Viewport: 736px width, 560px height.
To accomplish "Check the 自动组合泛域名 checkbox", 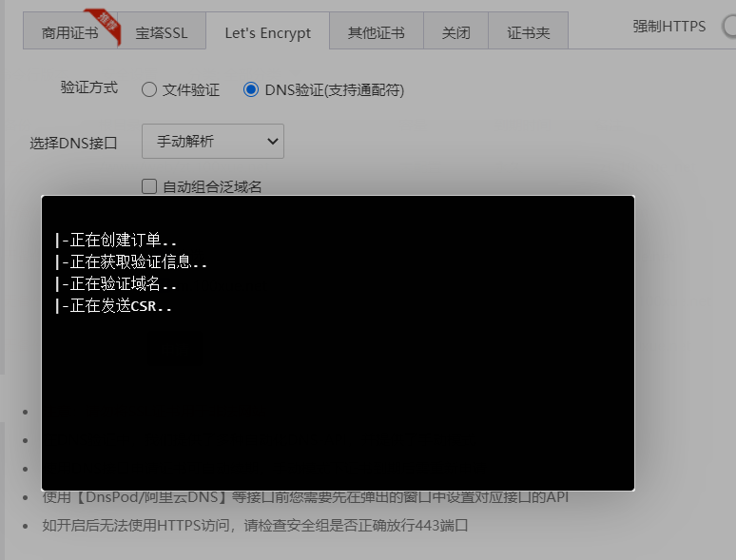I will tap(149, 186).
